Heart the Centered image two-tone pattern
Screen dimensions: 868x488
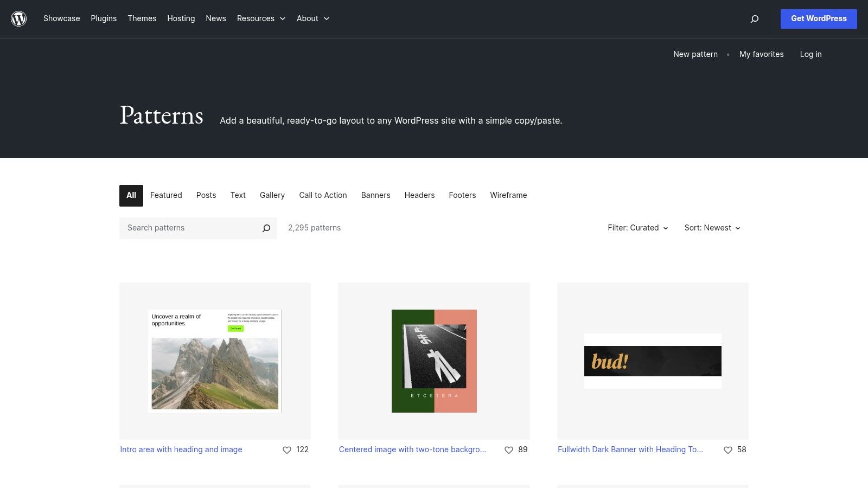509,450
